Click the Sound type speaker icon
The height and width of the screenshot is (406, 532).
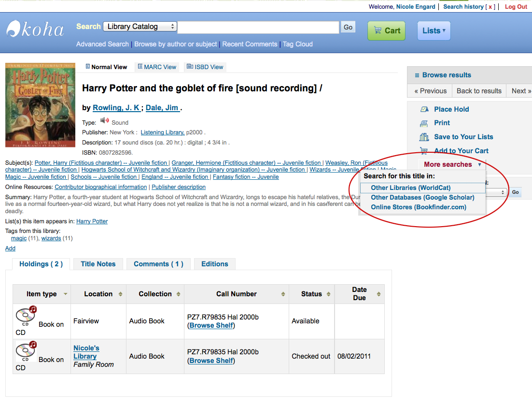(104, 121)
